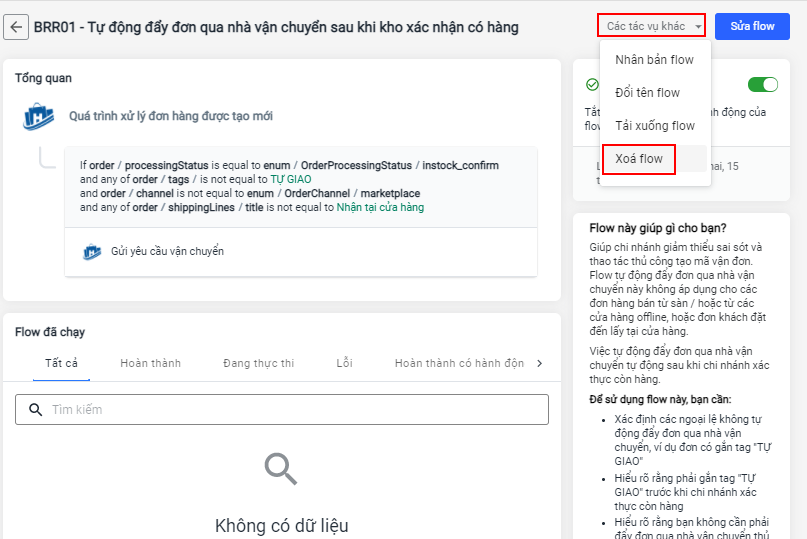This screenshot has height=539, width=807.
Task: Switch to 'Đang thực thi' tab
Action: click(258, 363)
